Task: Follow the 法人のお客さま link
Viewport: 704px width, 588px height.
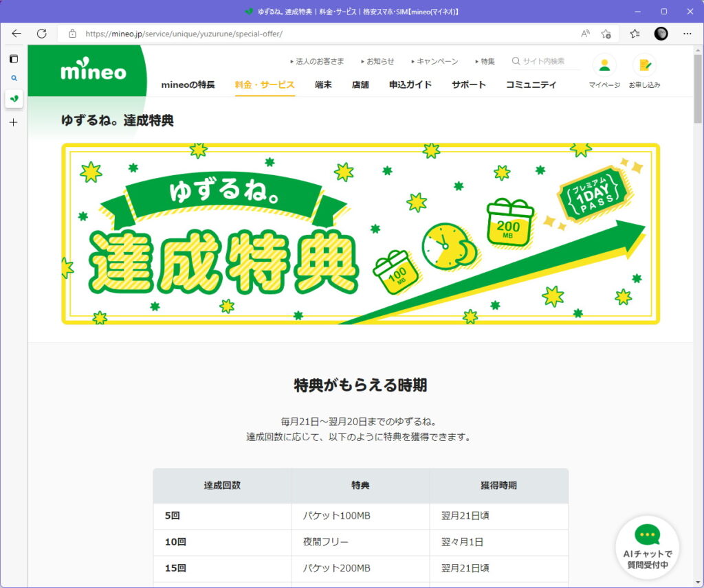Action: pyautogui.click(x=317, y=61)
